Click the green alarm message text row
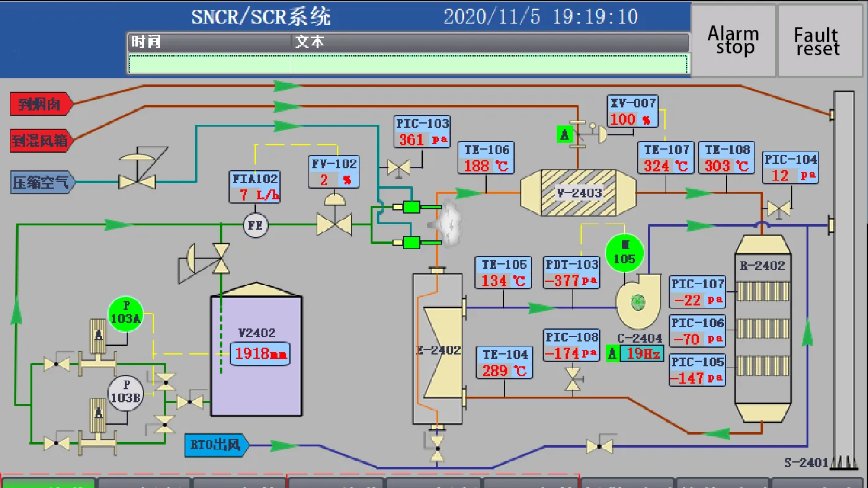868x488 pixels. [x=408, y=64]
